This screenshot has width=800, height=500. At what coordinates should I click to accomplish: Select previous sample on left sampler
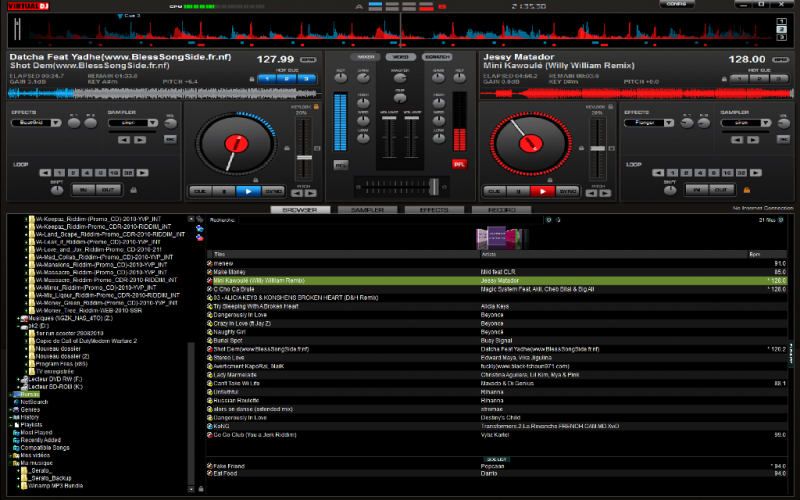click(124, 140)
